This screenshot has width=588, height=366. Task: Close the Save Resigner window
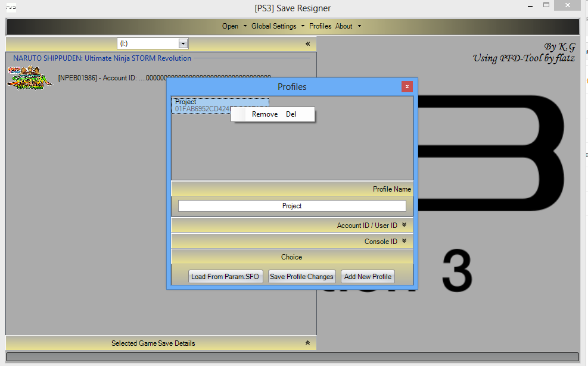point(567,5)
